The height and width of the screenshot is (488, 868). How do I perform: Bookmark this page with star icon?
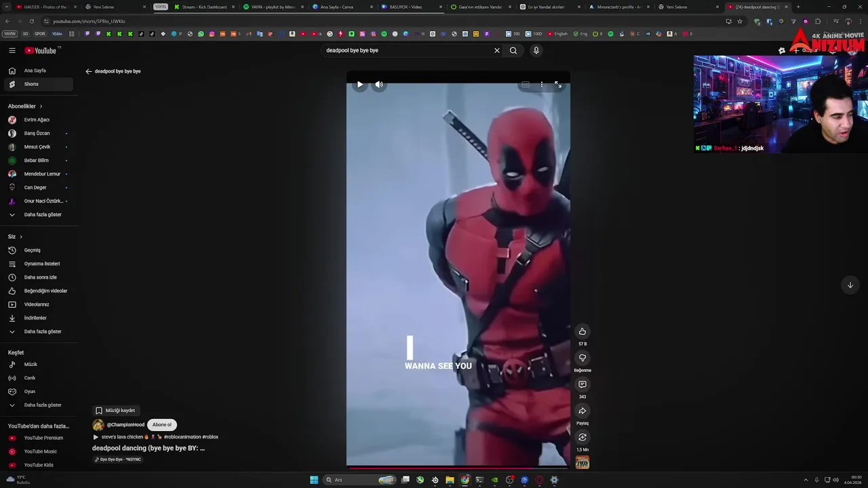click(740, 21)
